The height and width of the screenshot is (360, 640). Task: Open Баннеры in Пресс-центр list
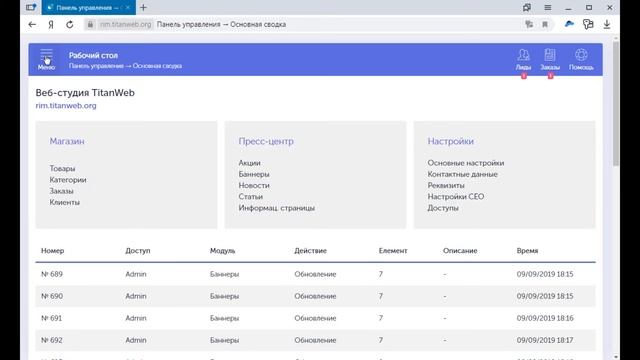(254, 174)
